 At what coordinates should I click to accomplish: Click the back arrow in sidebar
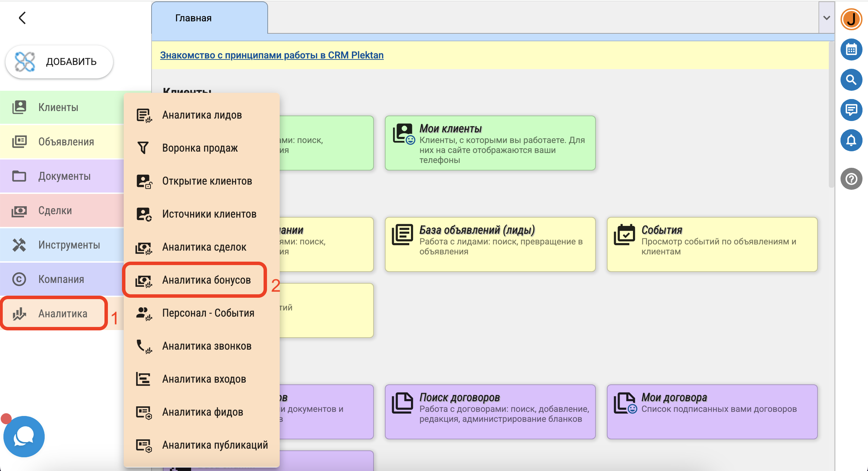pyautogui.click(x=22, y=18)
